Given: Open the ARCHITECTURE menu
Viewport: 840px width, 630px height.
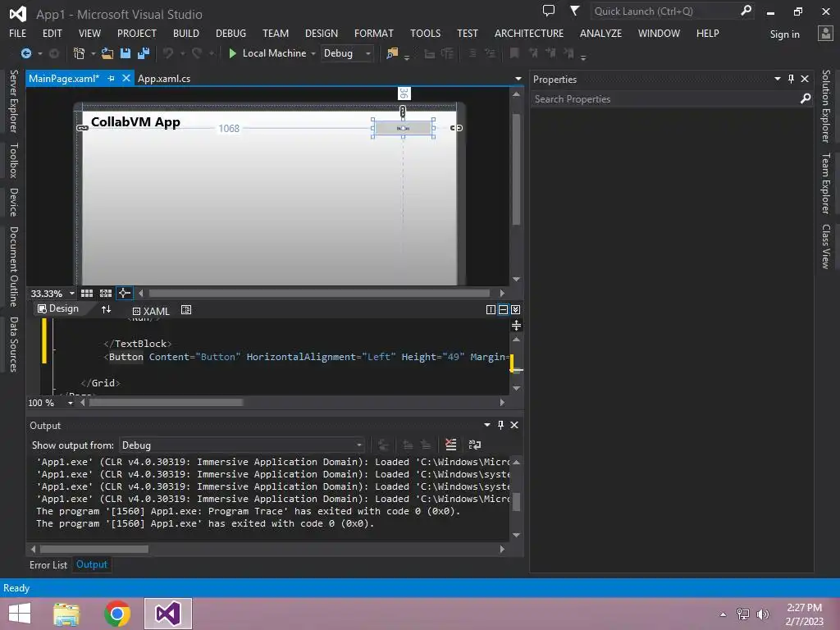Looking at the screenshot, I should [x=529, y=33].
